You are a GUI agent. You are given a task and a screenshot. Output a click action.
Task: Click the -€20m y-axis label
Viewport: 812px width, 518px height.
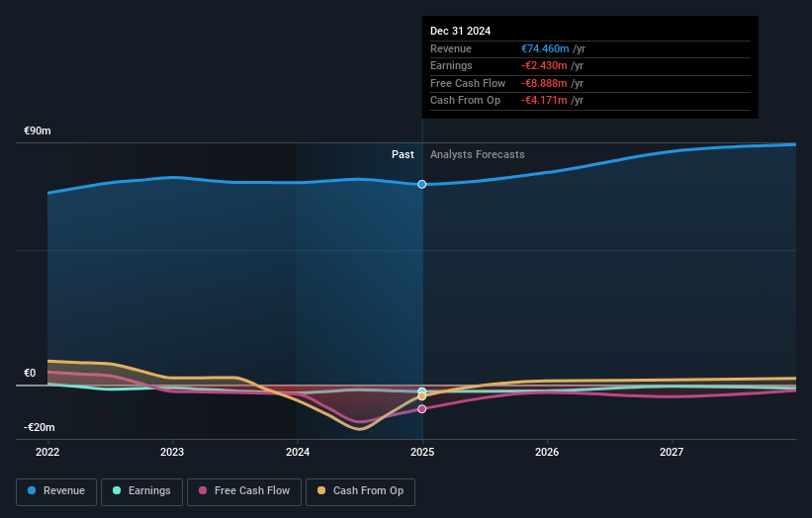pyautogui.click(x=39, y=427)
